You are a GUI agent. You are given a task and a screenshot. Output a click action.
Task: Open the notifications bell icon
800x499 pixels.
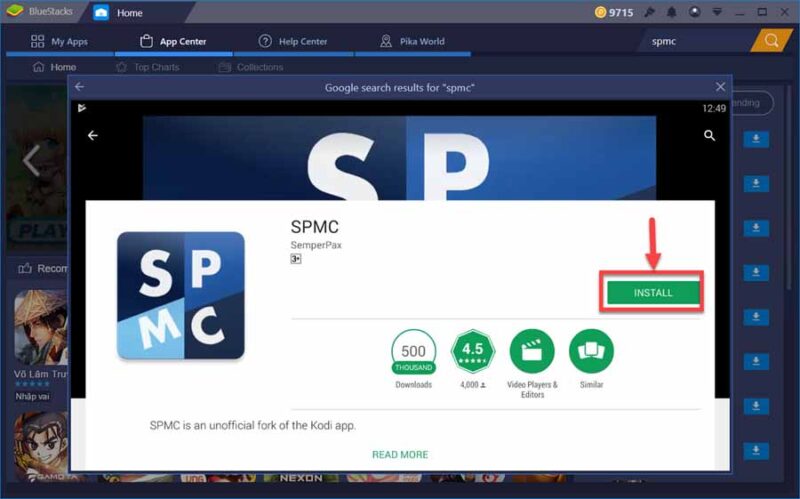[x=671, y=12]
